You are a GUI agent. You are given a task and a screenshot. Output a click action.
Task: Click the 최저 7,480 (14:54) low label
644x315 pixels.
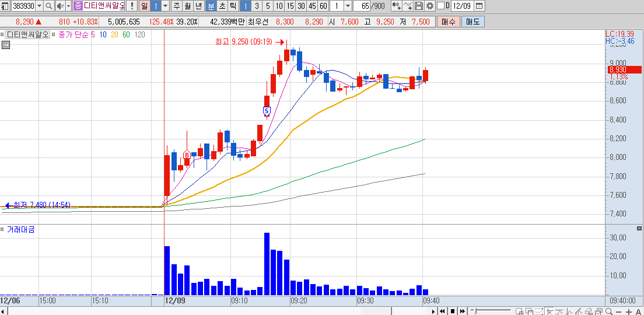[42, 205]
